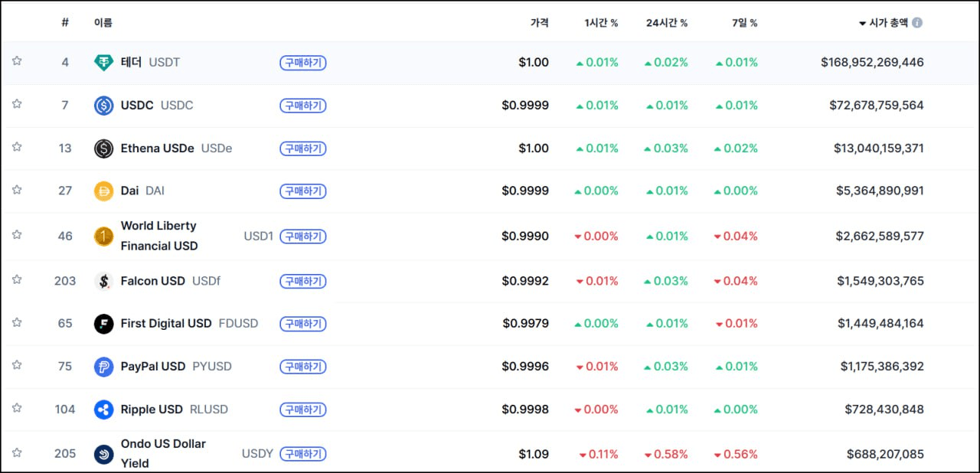
Task: Click the Ethena USDe coin logo
Action: click(x=103, y=148)
